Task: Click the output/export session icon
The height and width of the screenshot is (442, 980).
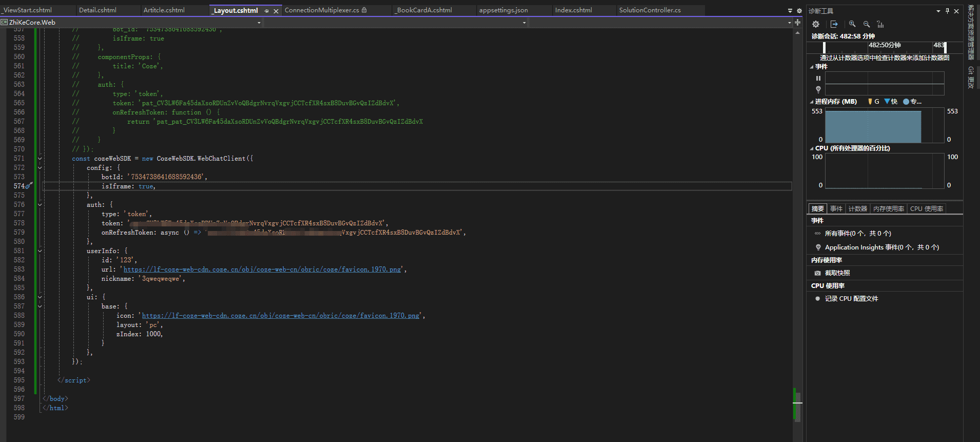Action: (834, 24)
